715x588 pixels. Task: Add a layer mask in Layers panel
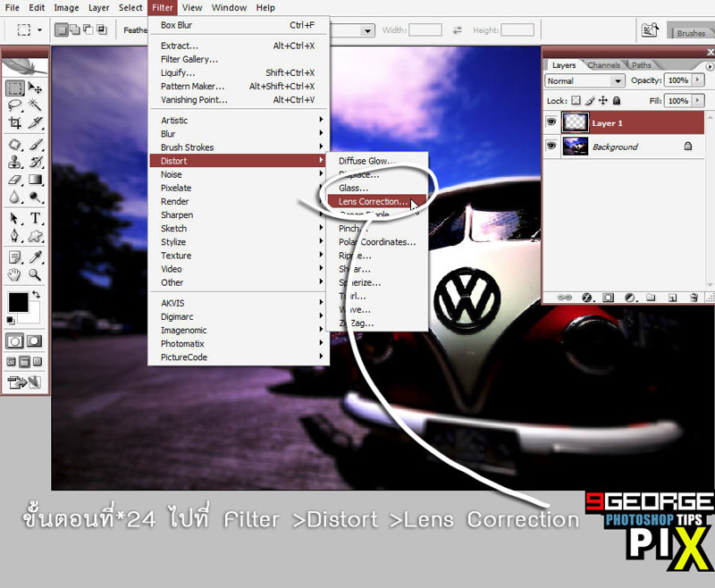(x=609, y=298)
